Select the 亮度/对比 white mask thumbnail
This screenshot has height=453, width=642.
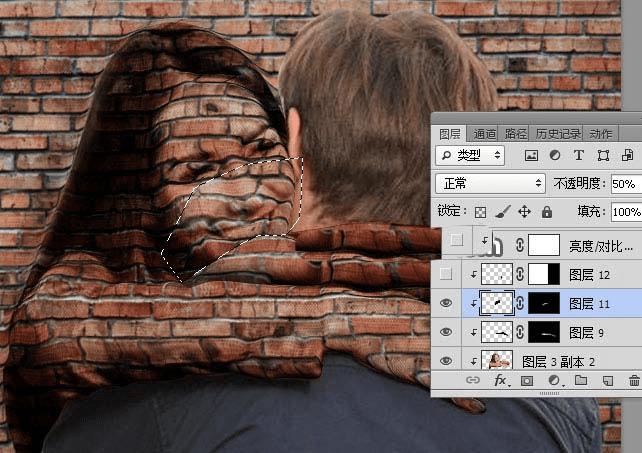click(x=544, y=245)
